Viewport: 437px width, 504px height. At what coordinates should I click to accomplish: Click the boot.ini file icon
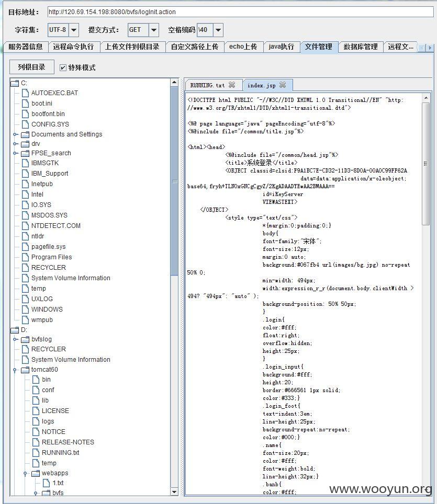click(x=25, y=104)
